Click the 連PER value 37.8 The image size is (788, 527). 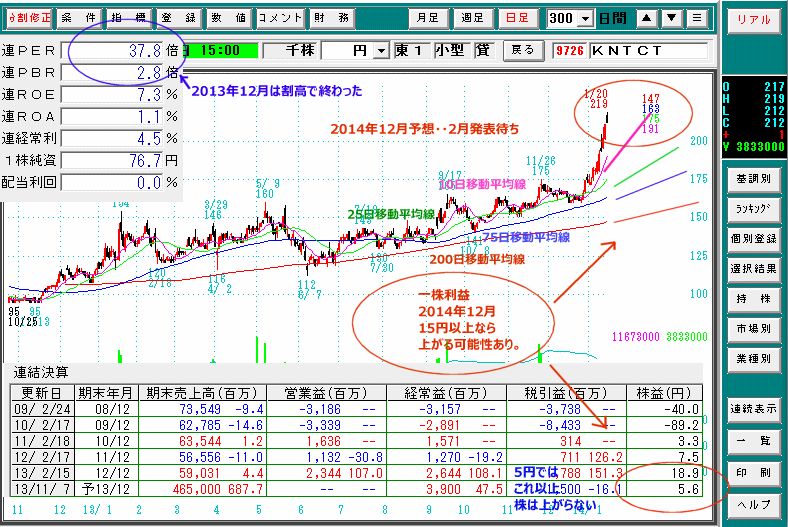(x=113, y=51)
